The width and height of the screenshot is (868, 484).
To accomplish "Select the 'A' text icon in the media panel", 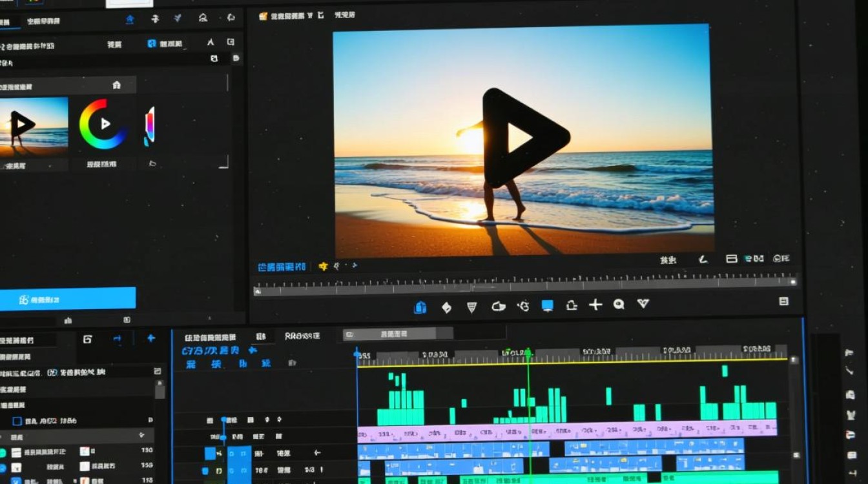I will point(210,43).
